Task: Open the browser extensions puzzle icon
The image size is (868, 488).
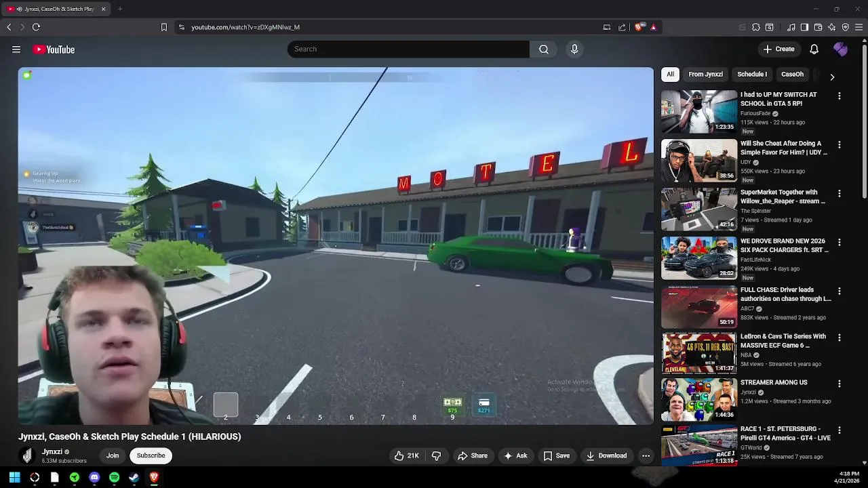Action: (756, 27)
